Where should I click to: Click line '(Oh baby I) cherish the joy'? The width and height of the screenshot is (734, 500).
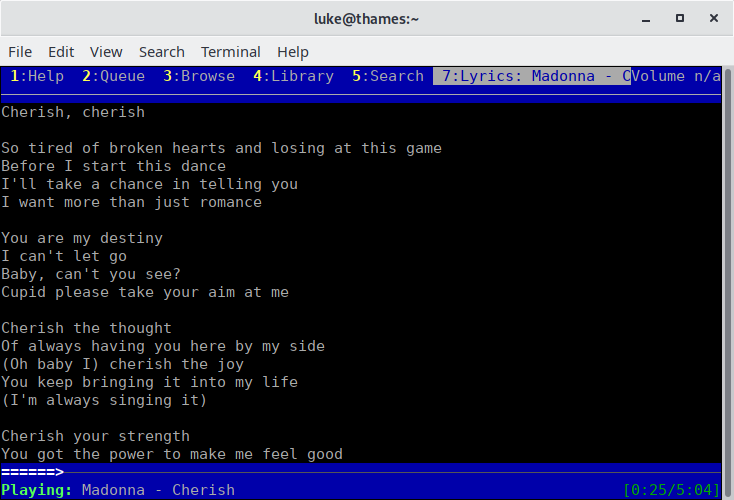pos(123,364)
